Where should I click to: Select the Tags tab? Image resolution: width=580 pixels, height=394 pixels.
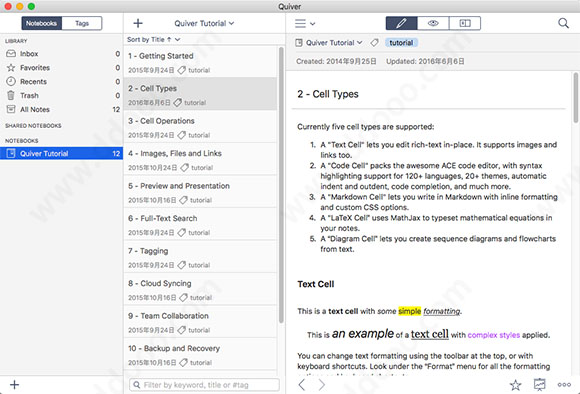tap(82, 23)
